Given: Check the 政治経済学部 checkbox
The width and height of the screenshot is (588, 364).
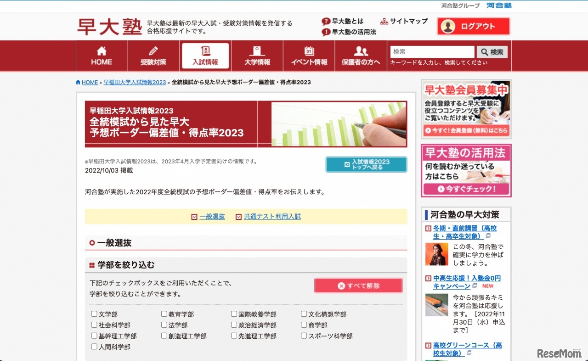Looking at the screenshot, I should (x=234, y=325).
